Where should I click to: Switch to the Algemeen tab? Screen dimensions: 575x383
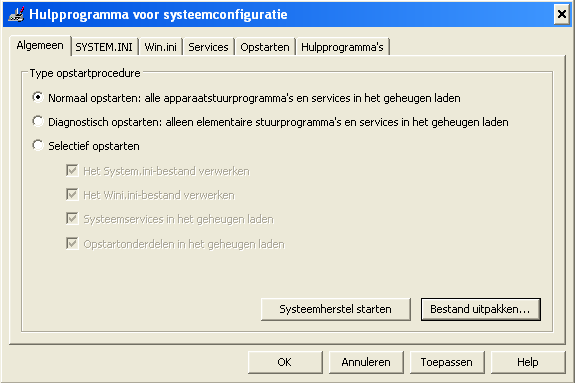point(40,46)
